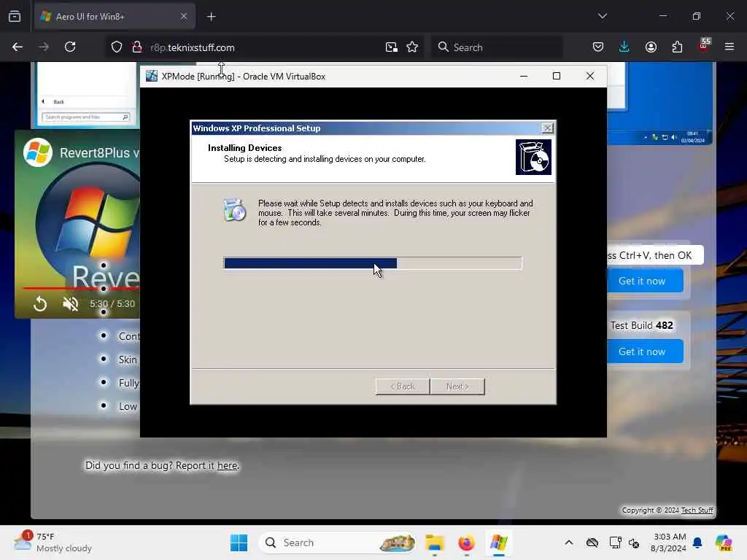The width and height of the screenshot is (747, 560).
Task: Click the Firefox back arrow
Action: pyautogui.click(x=18, y=47)
